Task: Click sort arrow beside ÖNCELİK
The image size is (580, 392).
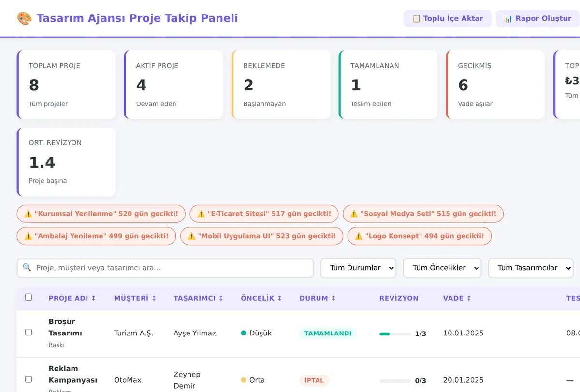Action: tap(279, 298)
